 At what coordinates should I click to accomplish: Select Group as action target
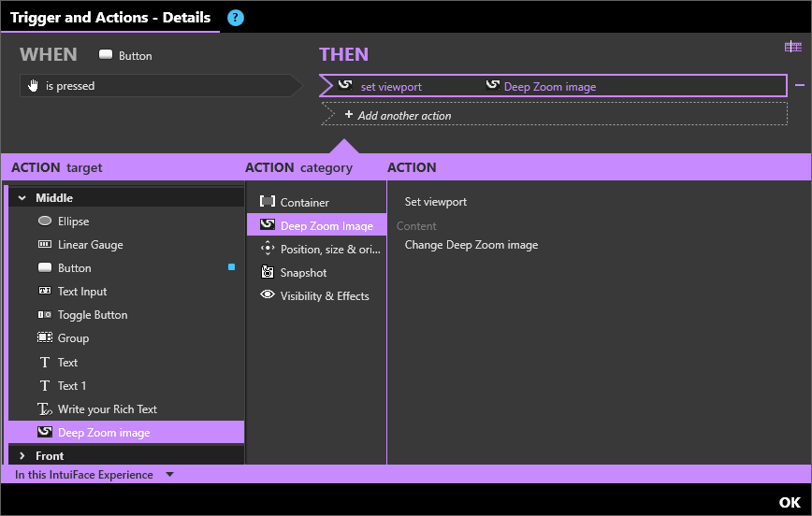126,337
